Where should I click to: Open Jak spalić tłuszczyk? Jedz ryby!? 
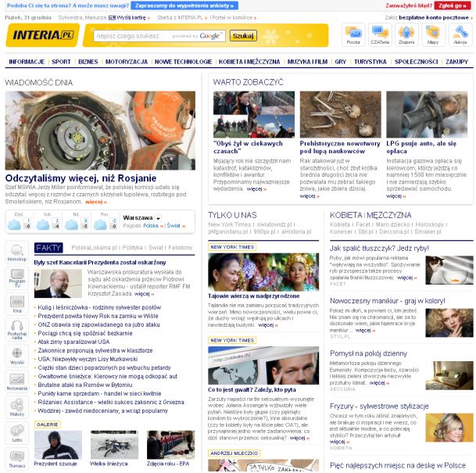(379, 249)
